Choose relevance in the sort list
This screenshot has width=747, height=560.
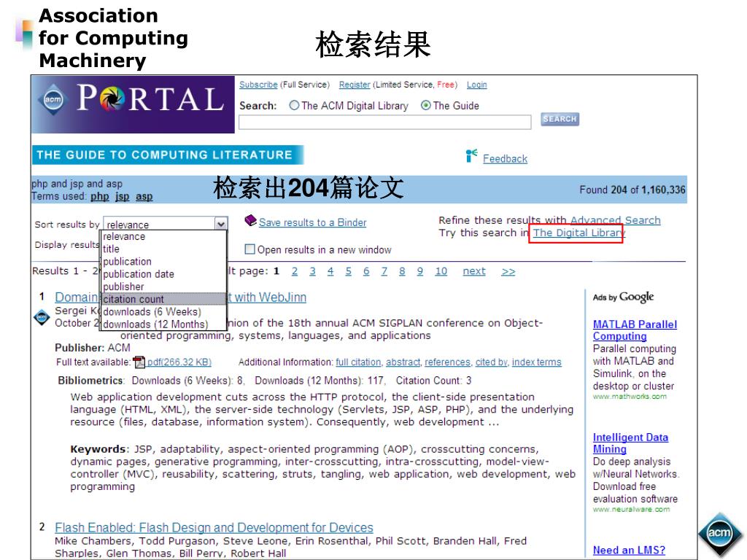(164, 237)
